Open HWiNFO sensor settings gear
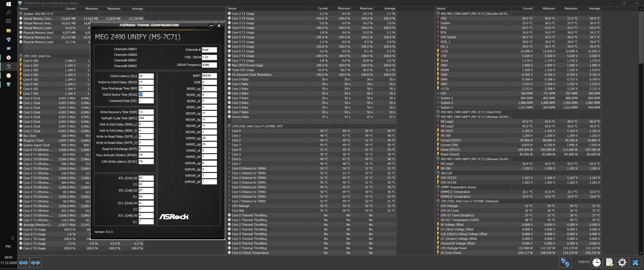644x270 pixels. [x=622, y=262]
